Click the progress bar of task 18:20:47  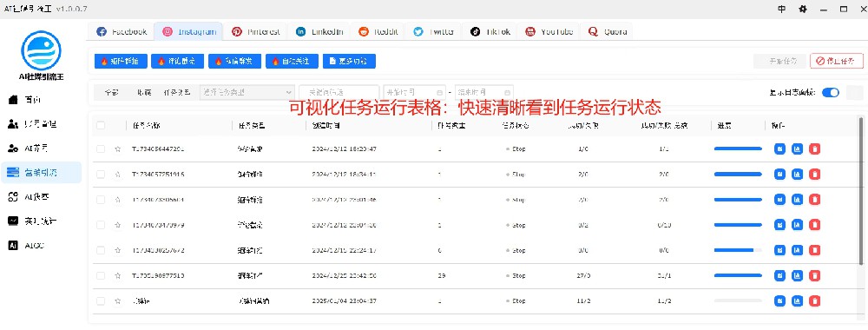738,149
